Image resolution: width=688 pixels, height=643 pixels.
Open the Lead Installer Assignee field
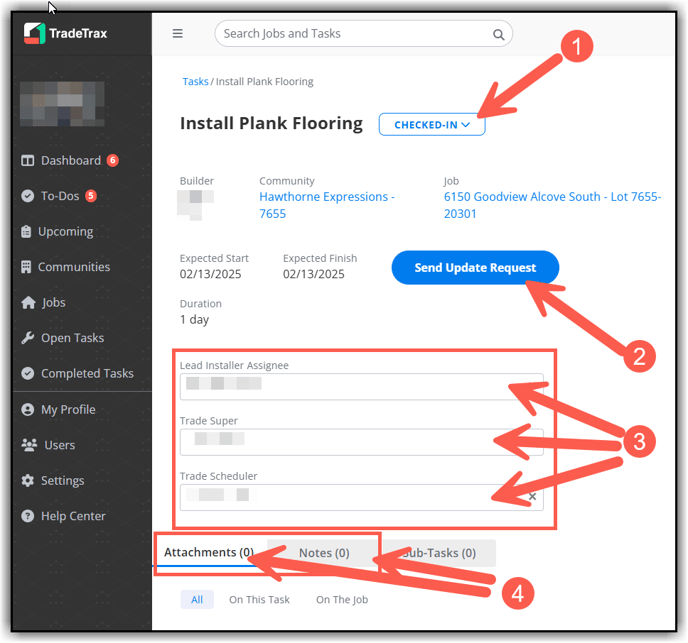point(362,387)
